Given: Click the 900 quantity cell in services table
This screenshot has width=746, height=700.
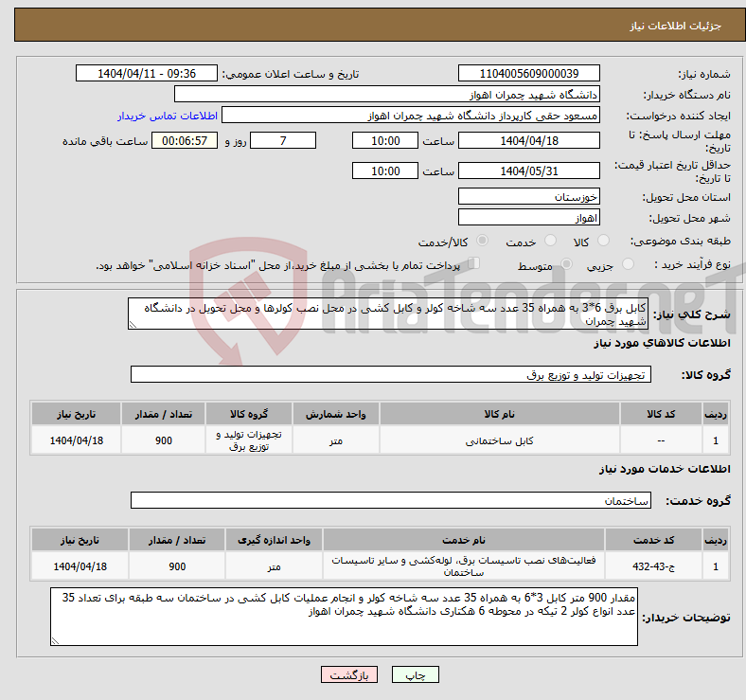Looking at the screenshot, I should [177, 566].
